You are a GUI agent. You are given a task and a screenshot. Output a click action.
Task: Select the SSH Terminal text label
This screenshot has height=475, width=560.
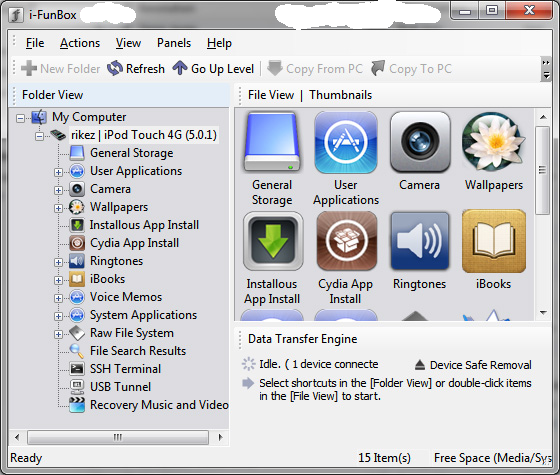point(125,369)
